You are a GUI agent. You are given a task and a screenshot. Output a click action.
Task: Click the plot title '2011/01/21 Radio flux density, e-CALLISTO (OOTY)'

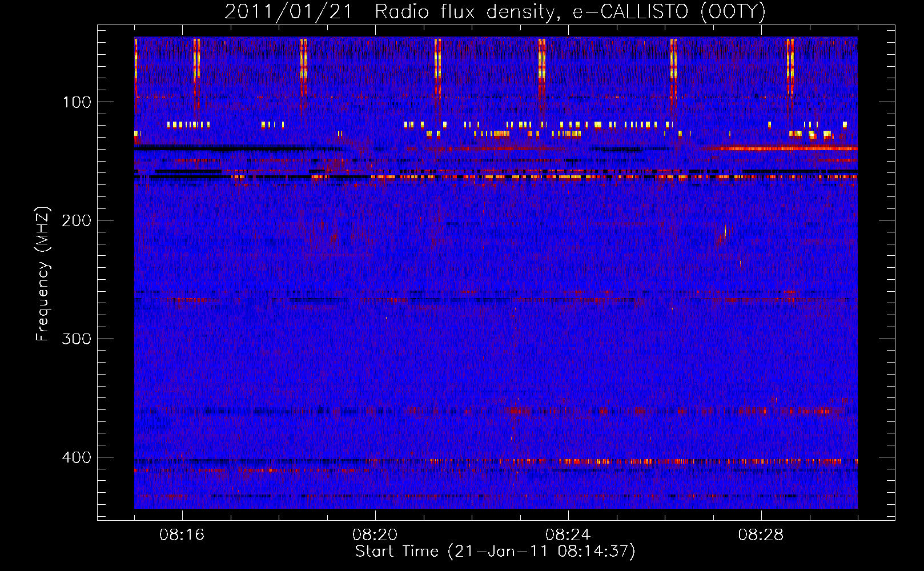[495, 12]
